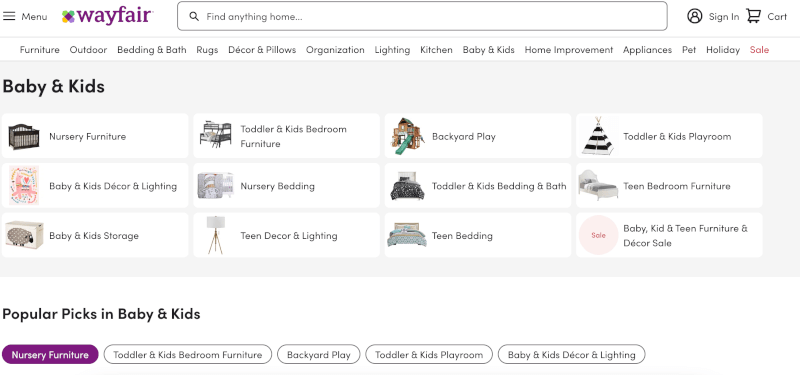Open the hamburger Menu icon
800x375 pixels.
(x=9, y=16)
